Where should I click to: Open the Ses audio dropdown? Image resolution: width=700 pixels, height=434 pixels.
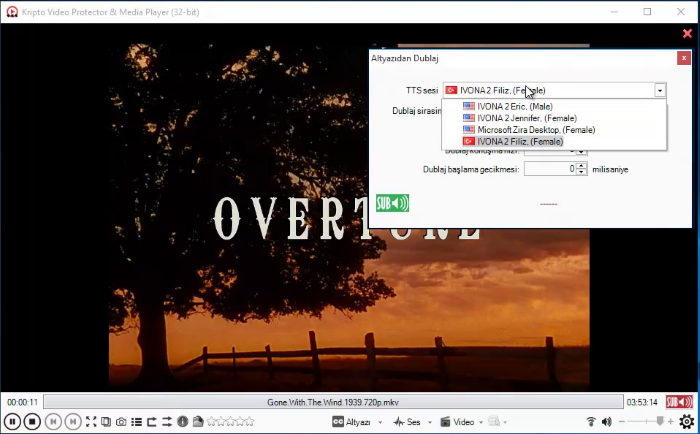pyautogui.click(x=412, y=422)
